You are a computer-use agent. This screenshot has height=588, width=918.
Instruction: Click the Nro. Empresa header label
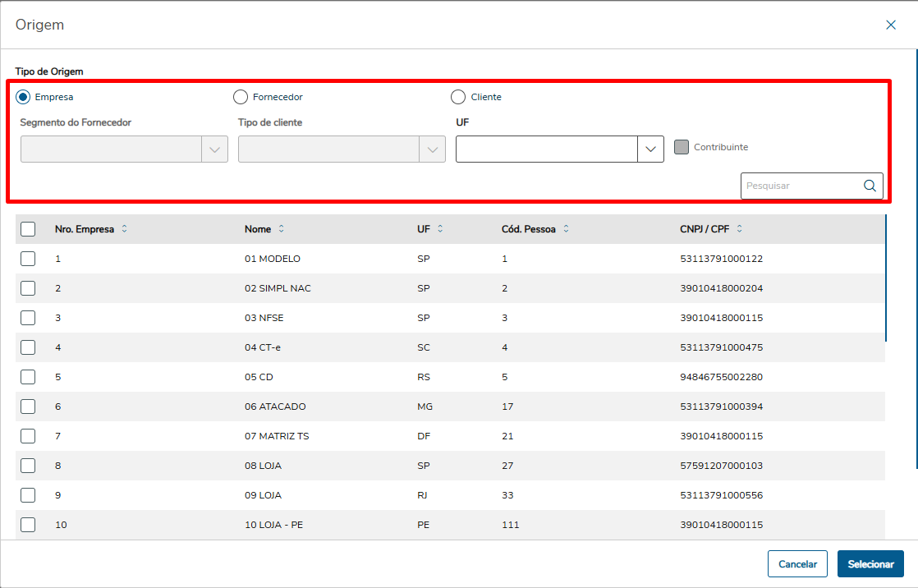[85, 229]
